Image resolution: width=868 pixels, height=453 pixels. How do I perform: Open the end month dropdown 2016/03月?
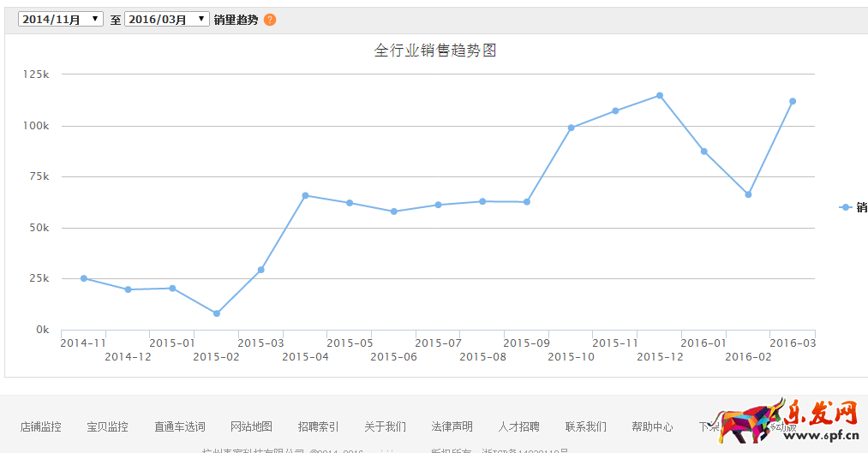tap(166, 19)
